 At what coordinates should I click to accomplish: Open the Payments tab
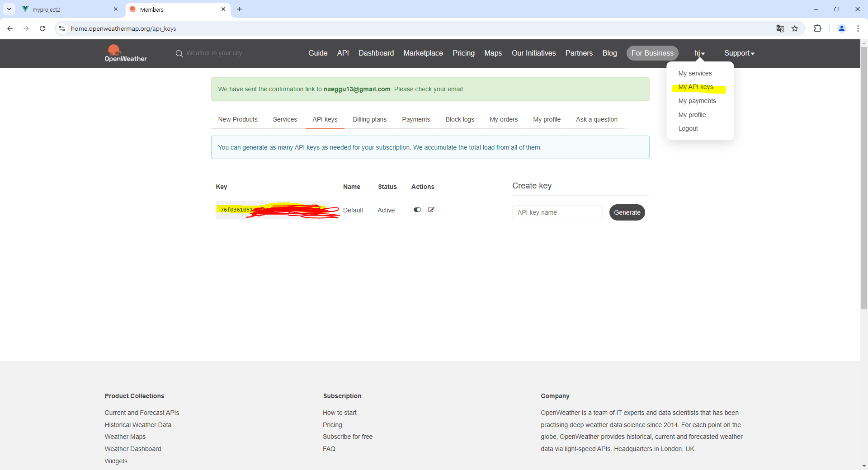pos(416,119)
